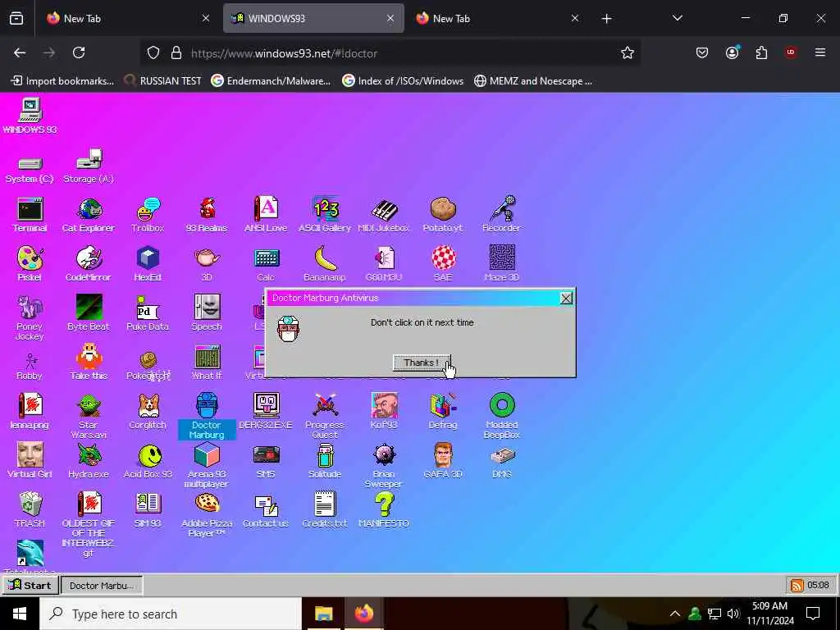Open the Index of /ISOs/Windows bookmark
840x630 pixels.
point(403,81)
